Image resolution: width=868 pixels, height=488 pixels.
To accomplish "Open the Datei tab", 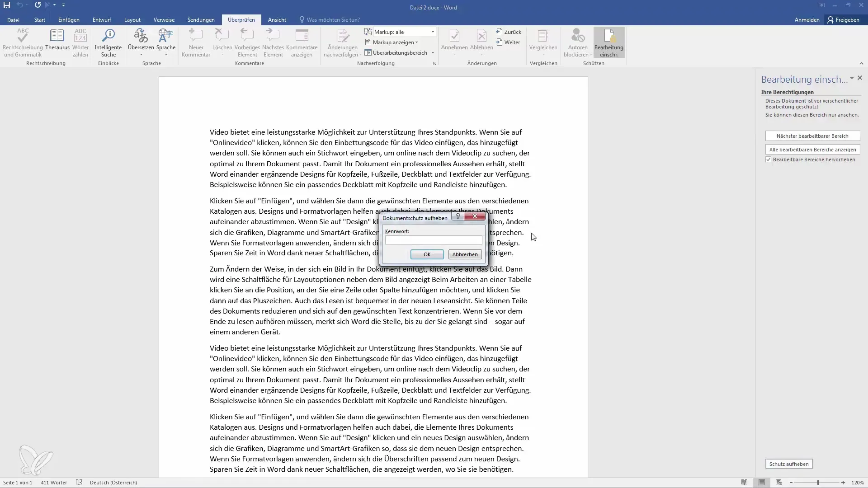I will pos(13,20).
